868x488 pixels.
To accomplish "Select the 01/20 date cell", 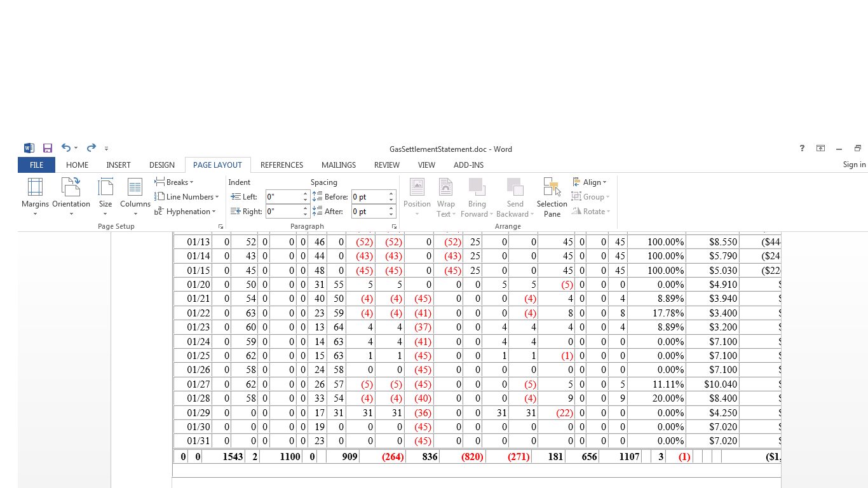I will [x=198, y=285].
